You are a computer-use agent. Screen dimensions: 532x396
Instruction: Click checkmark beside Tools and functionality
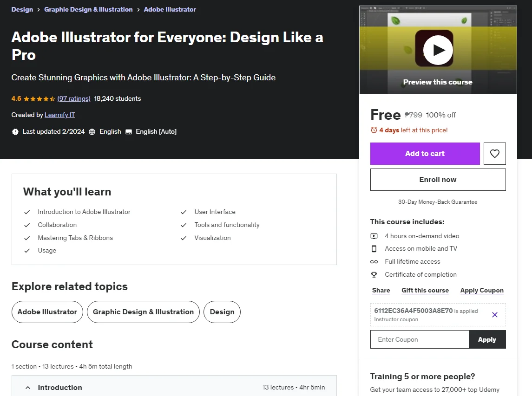[x=184, y=225]
